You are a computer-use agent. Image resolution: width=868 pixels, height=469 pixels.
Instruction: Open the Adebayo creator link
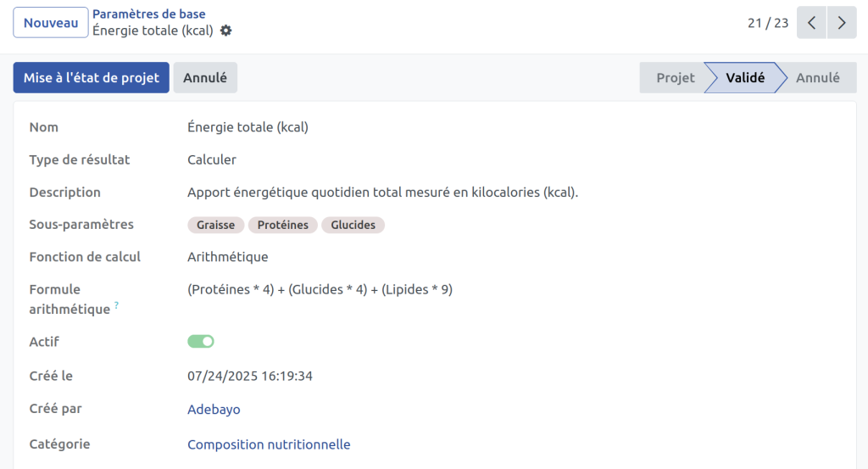point(214,409)
